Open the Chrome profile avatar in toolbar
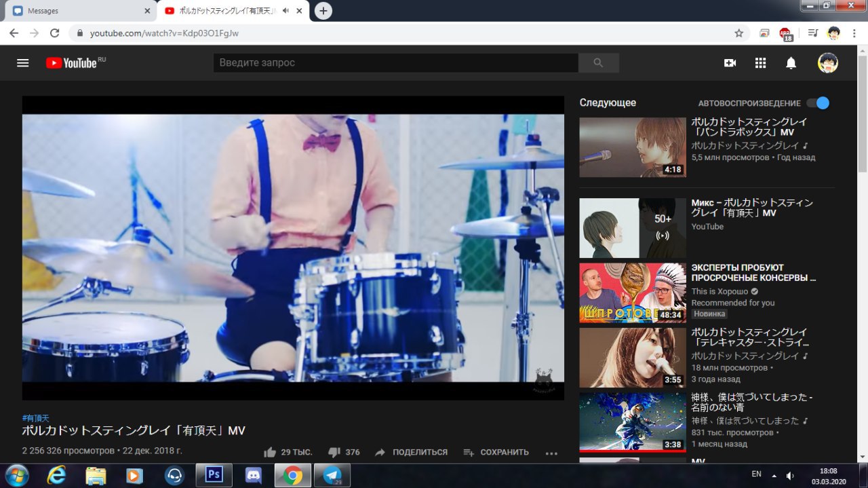The width and height of the screenshot is (868, 488). point(834,33)
